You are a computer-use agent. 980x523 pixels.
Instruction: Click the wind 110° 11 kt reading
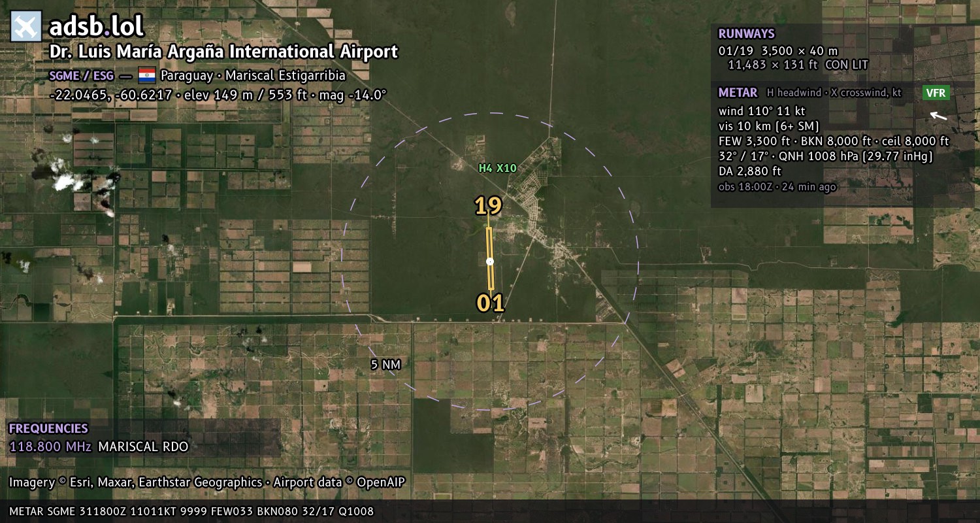tap(762, 111)
